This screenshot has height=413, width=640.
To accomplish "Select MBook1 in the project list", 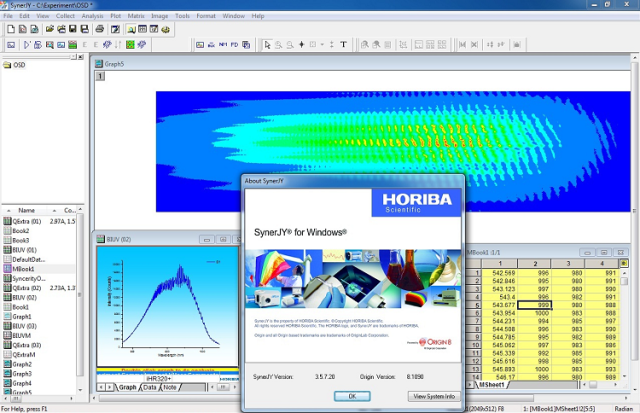I will point(25,269).
